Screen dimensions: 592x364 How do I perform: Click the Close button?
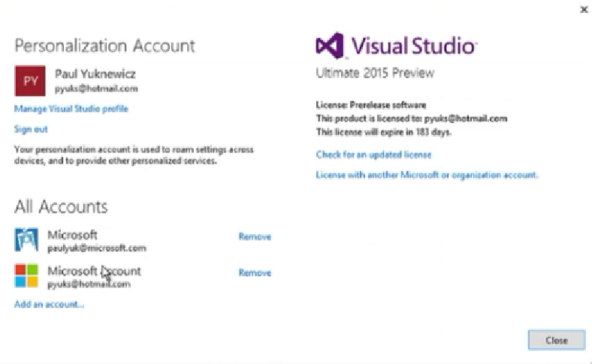click(557, 340)
